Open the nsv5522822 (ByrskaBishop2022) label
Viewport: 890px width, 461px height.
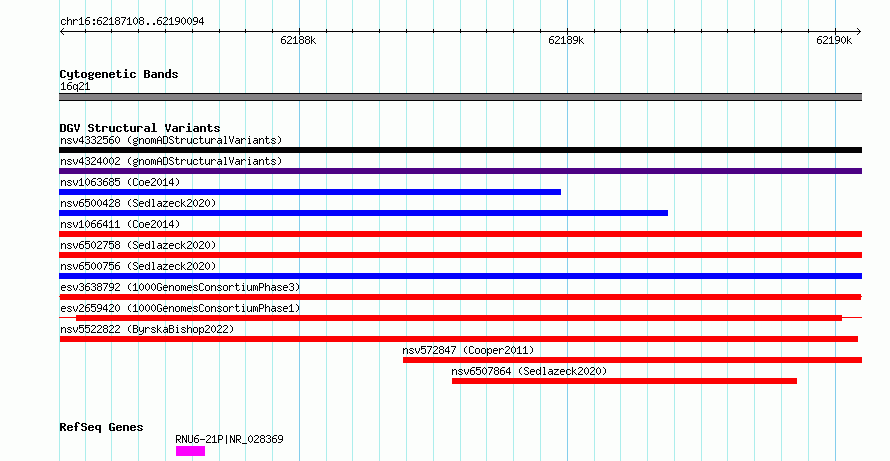[147, 329]
